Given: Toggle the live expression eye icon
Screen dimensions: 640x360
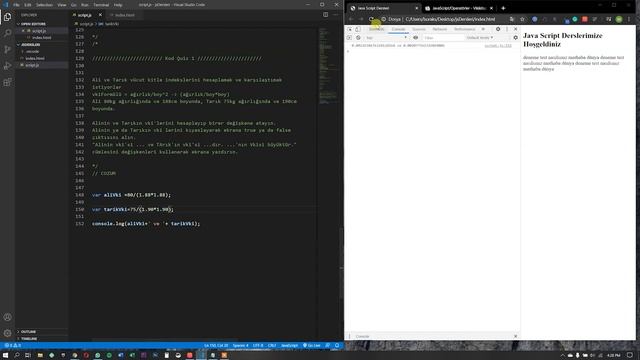Looking at the screenshot, I should click(x=416, y=38).
